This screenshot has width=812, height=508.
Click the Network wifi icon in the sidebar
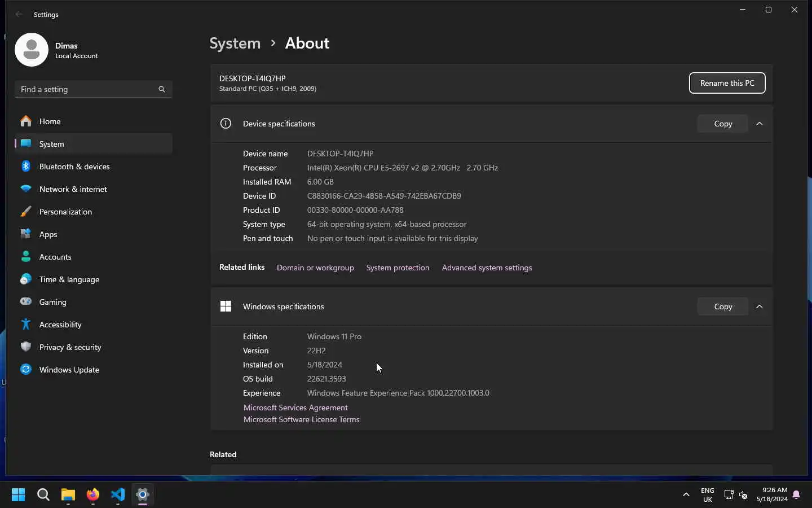[x=26, y=189]
